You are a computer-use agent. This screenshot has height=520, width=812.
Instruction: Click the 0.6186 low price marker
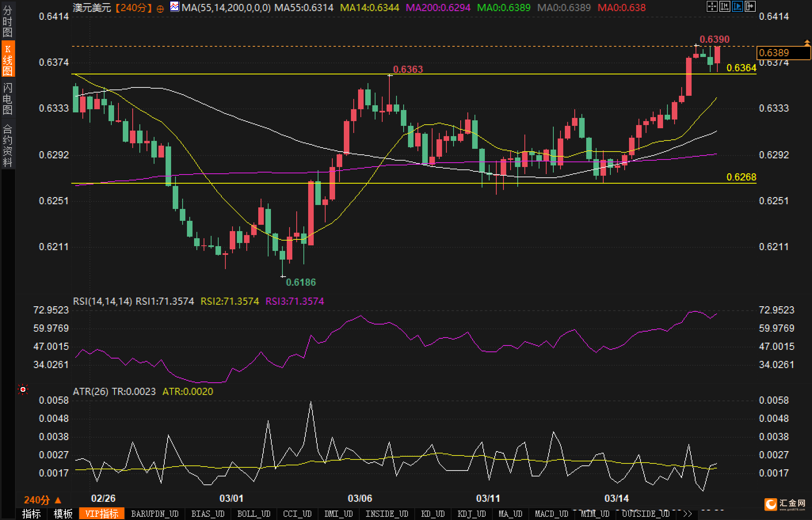pyautogui.click(x=301, y=282)
